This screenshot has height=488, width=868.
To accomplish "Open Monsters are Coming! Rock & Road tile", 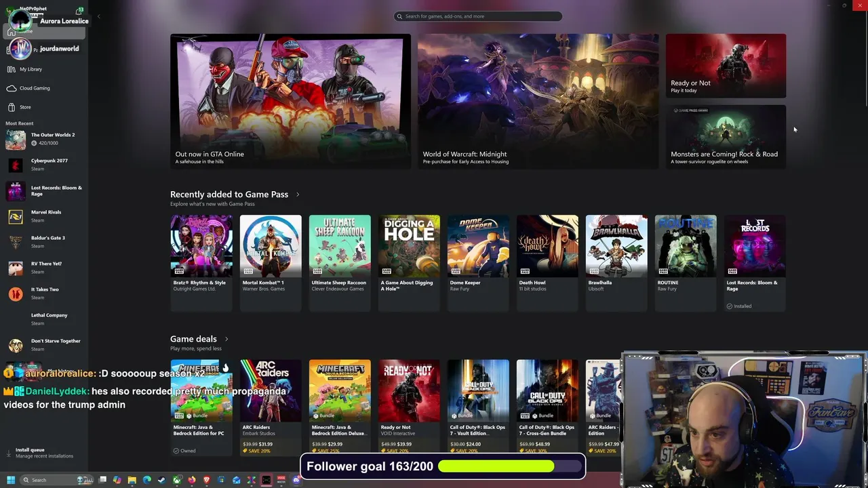I will 726,136.
